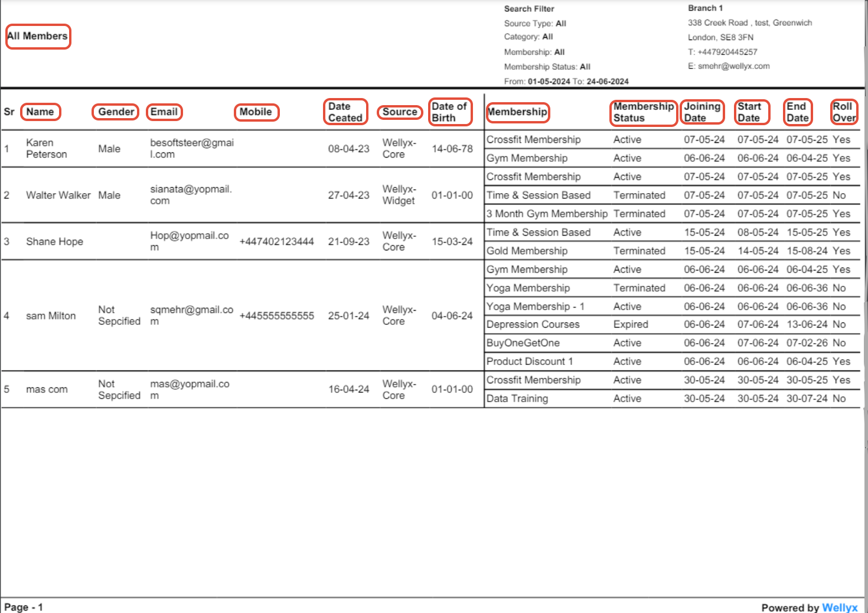Click the Page - 1 footer label

(x=24, y=607)
